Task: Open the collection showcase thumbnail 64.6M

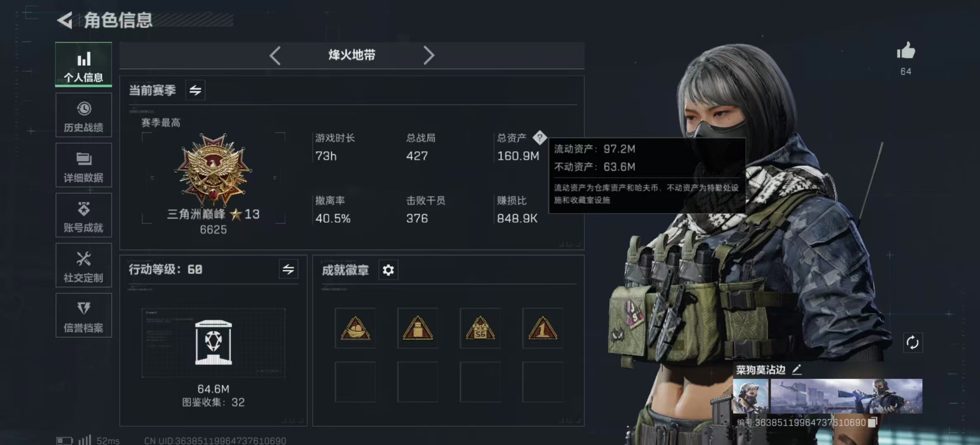Action: tap(213, 343)
